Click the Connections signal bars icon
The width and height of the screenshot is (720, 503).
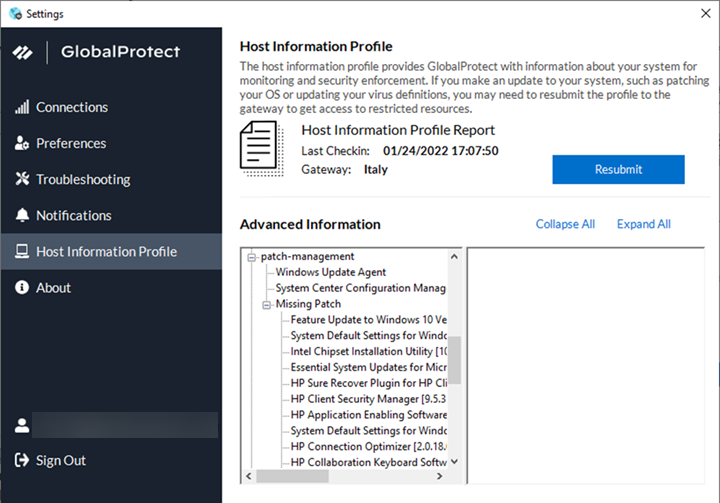click(x=22, y=108)
